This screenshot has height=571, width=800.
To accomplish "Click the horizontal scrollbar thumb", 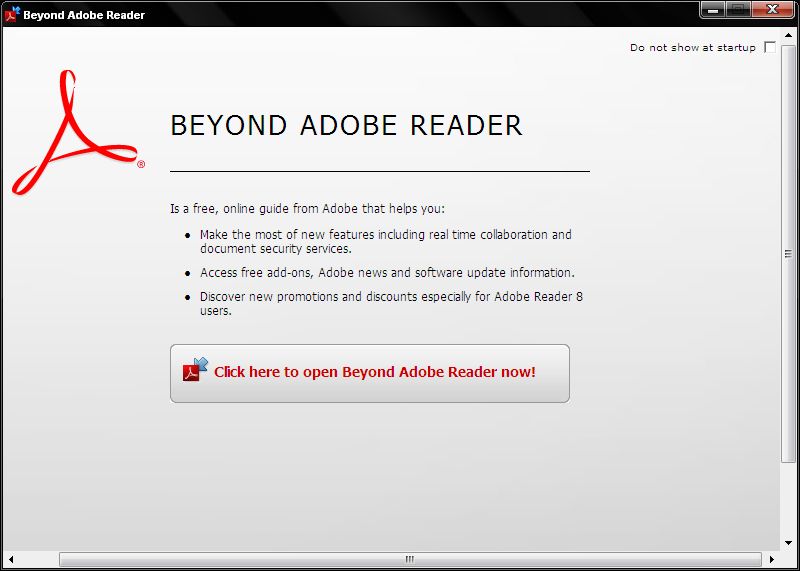I will click(410, 559).
